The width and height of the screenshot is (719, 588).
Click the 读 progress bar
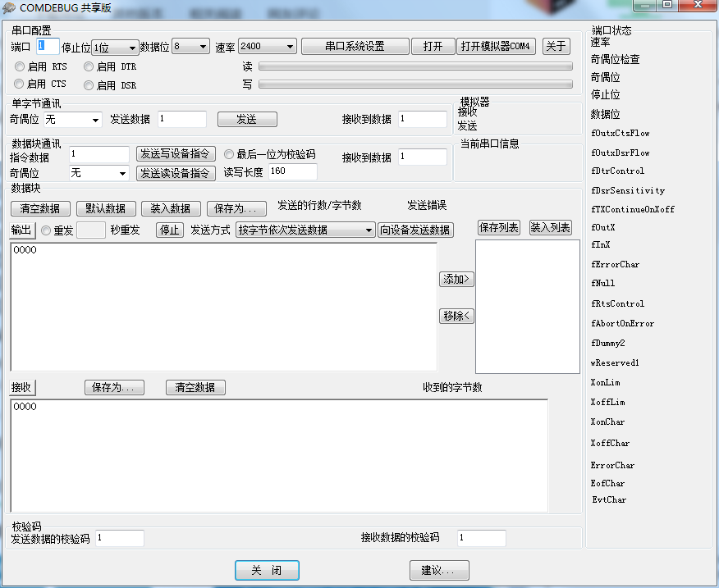coord(415,66)
